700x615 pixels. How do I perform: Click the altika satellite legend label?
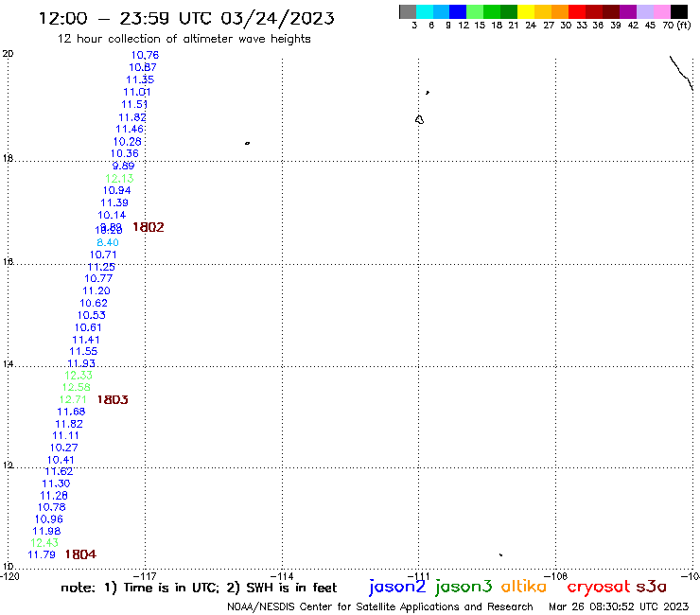click(x=524, y=586)
